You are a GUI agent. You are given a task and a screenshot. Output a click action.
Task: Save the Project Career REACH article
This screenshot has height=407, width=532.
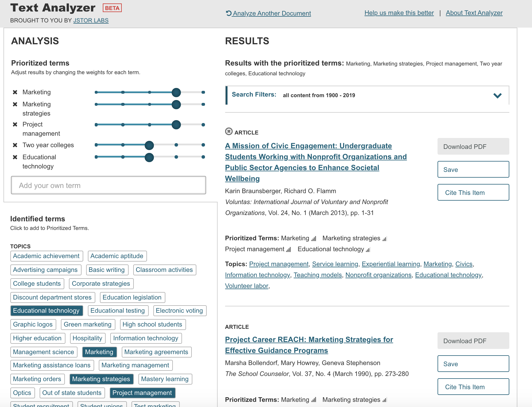click(x=473, y=364)
